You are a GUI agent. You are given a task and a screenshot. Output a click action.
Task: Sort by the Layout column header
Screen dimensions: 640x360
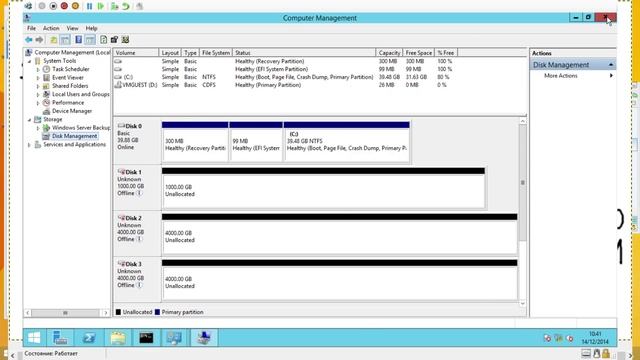[170, 53]
